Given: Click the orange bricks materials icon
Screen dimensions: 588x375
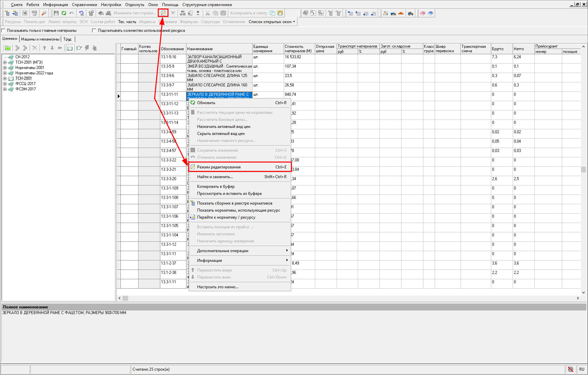Looking at the screenshot, I should click(401, 13).
